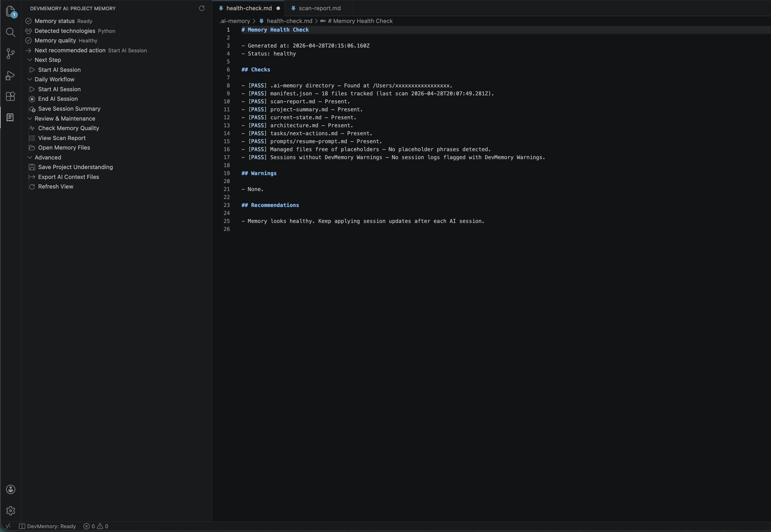
Task: Collapse the Advanced section
Action: pyautogui.click(x=30, y=157)
